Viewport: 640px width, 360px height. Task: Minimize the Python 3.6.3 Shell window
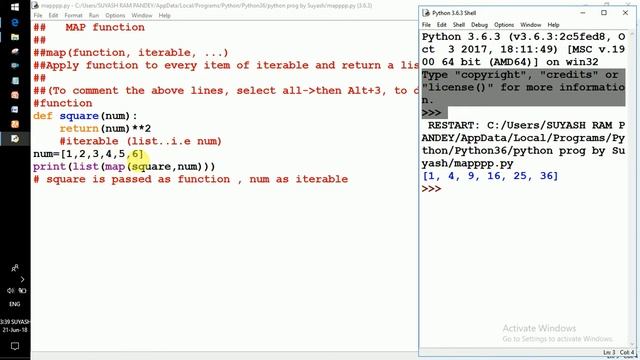click(x=583, y=13)
